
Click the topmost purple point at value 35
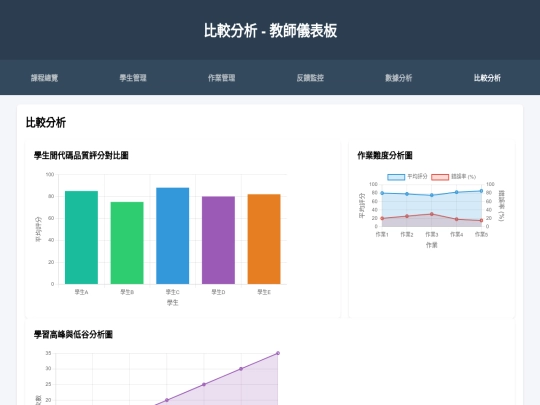coord(278,353)
